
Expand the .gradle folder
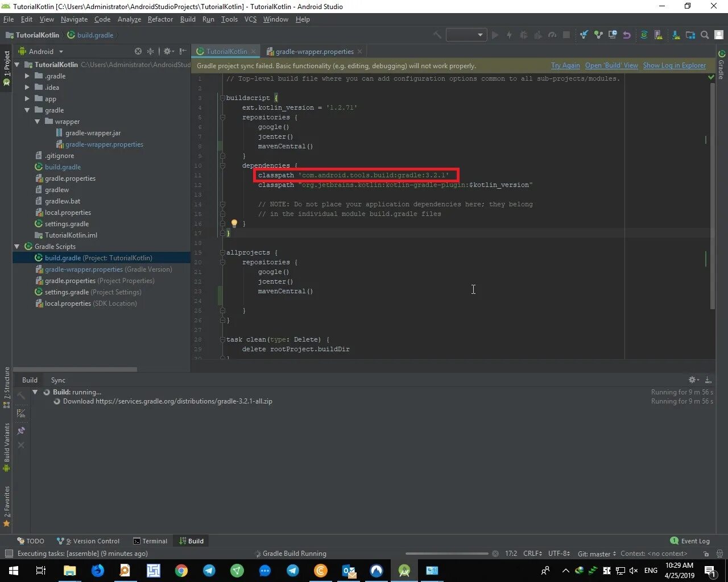pos(27,76)
